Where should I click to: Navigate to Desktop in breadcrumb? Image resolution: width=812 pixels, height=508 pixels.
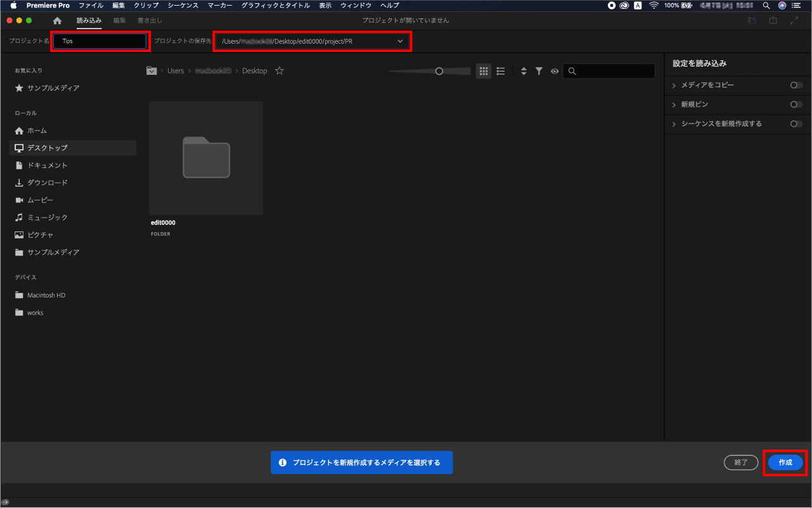(x=255, y=71)
